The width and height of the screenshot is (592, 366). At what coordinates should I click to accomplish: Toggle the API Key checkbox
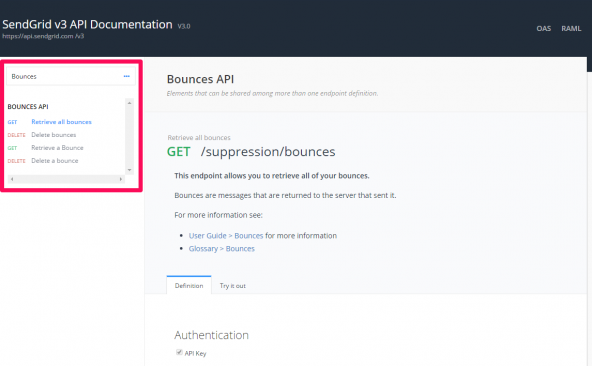pos(179,352)
